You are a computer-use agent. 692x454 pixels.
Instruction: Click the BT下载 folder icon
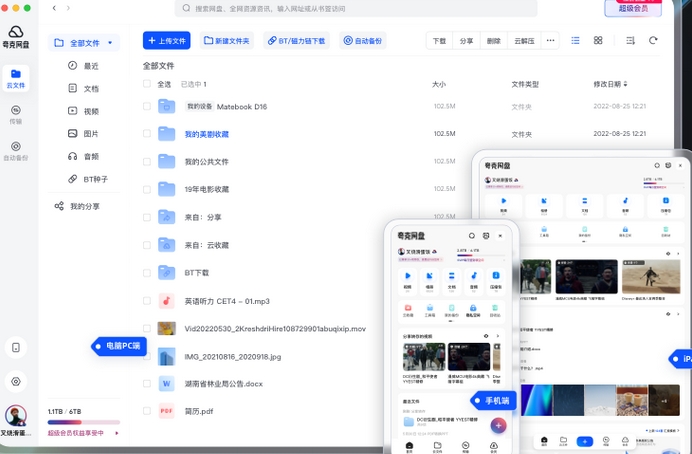pos(167,273)
